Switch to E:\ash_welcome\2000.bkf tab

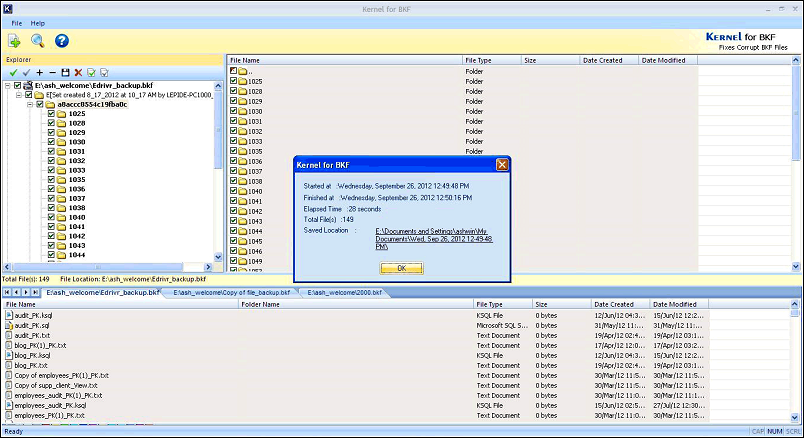(344, 292)
